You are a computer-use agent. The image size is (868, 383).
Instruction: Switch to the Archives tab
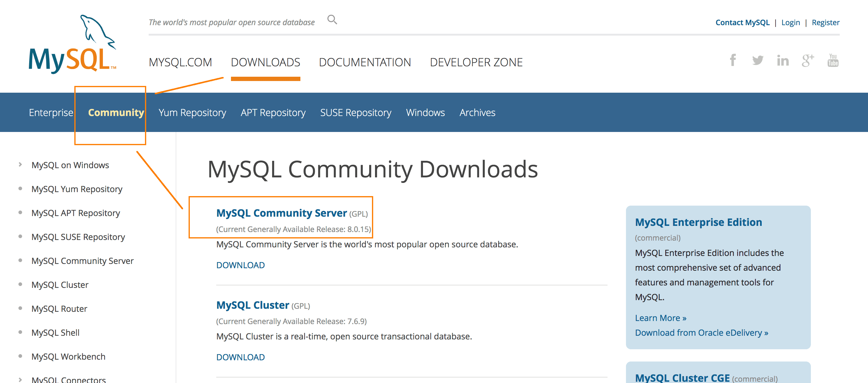coord(477,112)
